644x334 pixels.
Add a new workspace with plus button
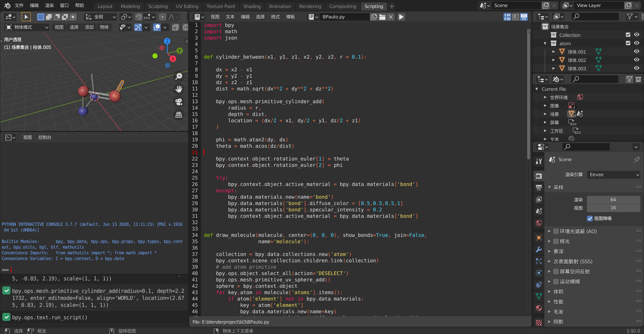pos(391,6)
